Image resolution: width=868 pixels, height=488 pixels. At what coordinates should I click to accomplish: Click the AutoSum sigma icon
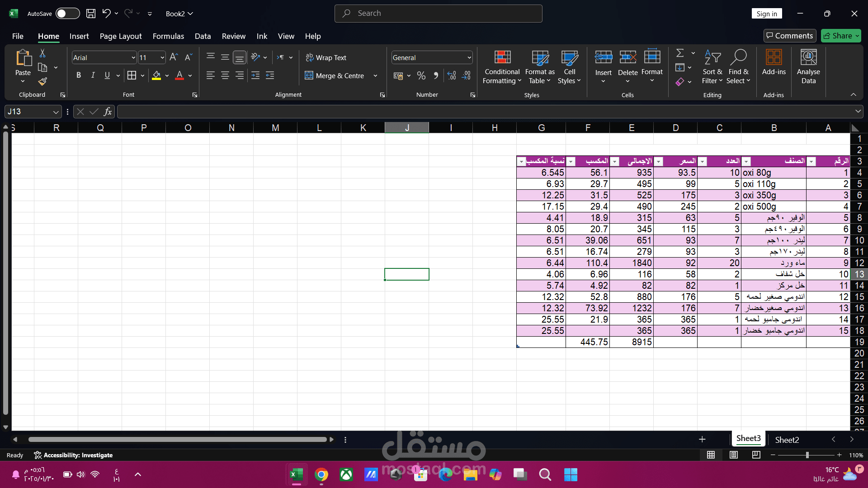coord(680,53)
